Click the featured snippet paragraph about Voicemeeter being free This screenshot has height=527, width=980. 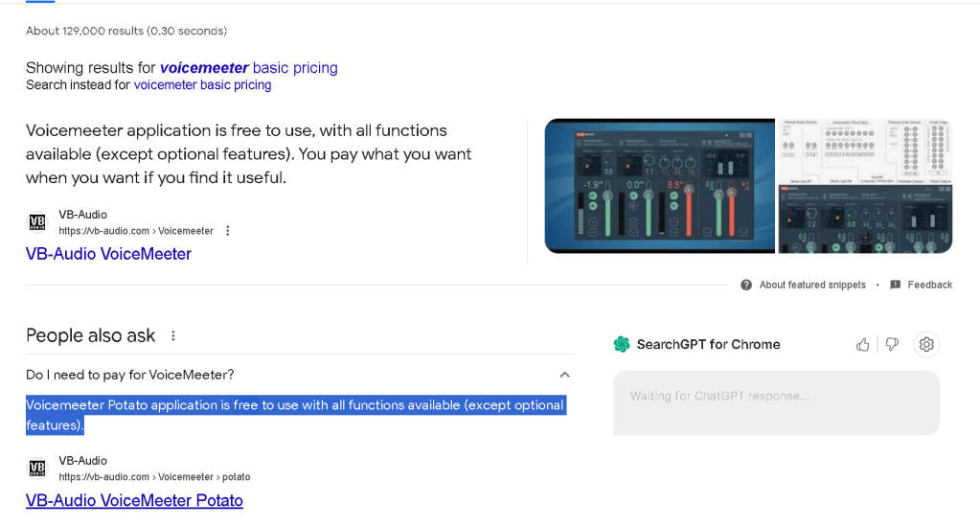click(249, 153)
